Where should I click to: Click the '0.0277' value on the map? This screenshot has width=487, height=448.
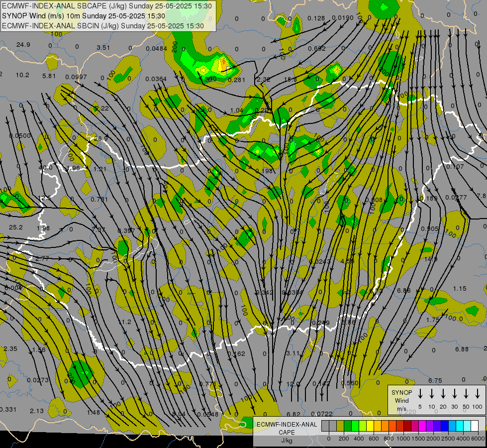tap(456, 198)
